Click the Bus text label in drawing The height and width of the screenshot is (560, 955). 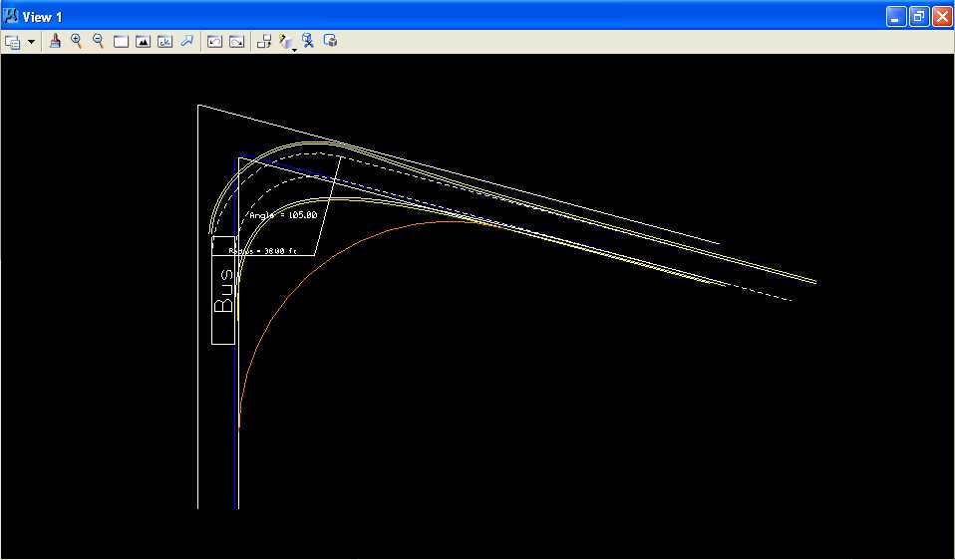[224, 291]
